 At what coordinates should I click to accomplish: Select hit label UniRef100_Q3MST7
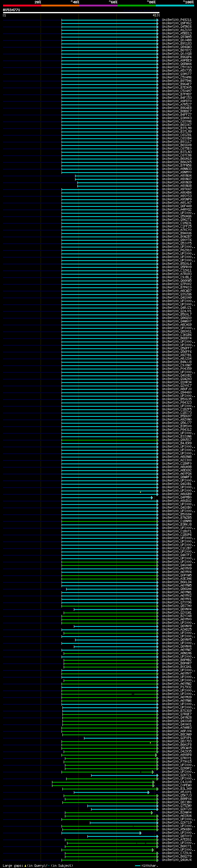pyautogui.click(x=176, y=74)
